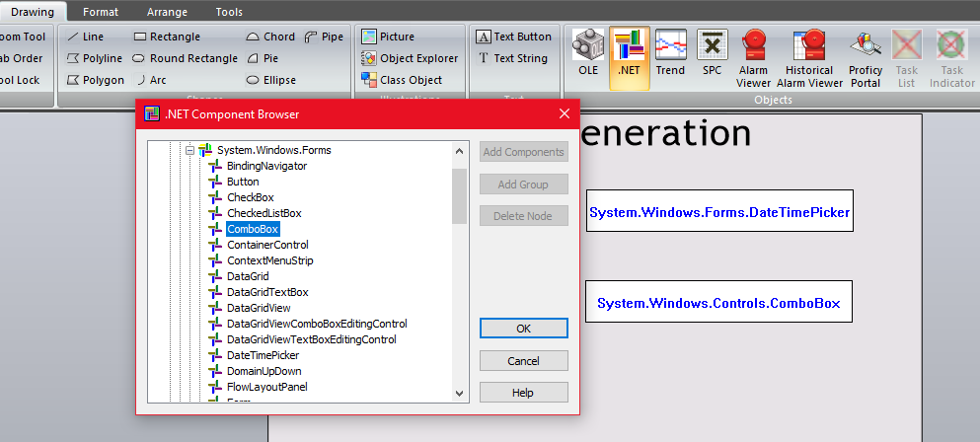Screen dimensions: 980x442
Task: Select the ComboBox tree item
Action: (253, 229)
